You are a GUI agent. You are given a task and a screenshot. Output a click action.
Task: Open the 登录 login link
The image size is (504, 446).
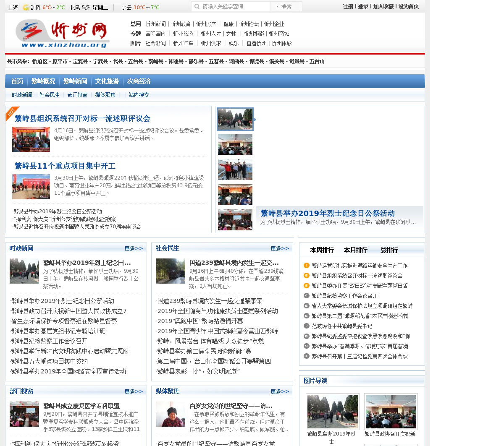tap(363, 7)
